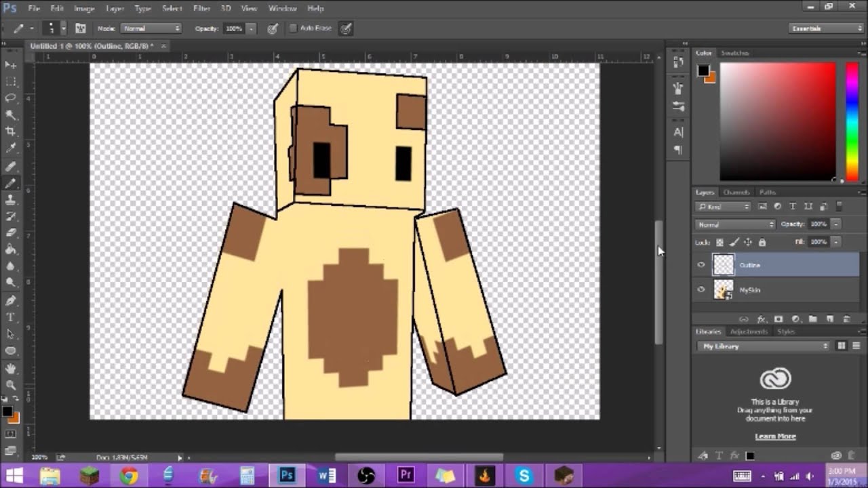Screen dimensions: 868x488
Task: Select the Paint Bucket tool
Action: (x=10, y=249)
